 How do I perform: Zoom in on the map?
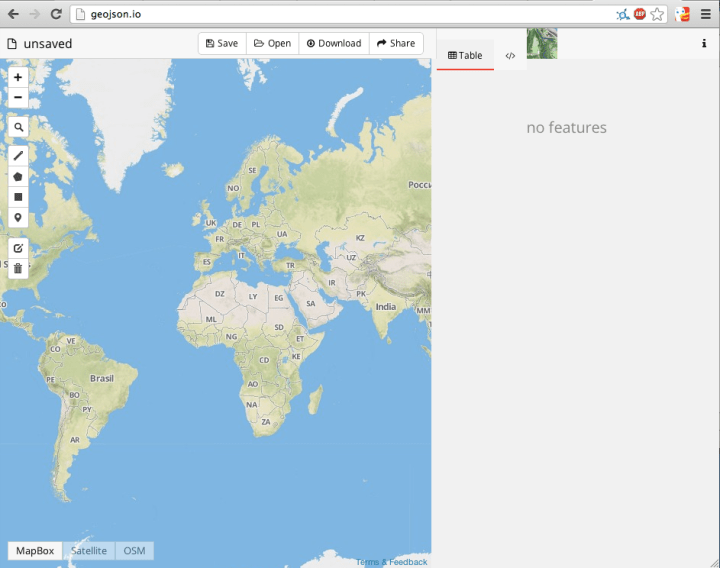18,77
